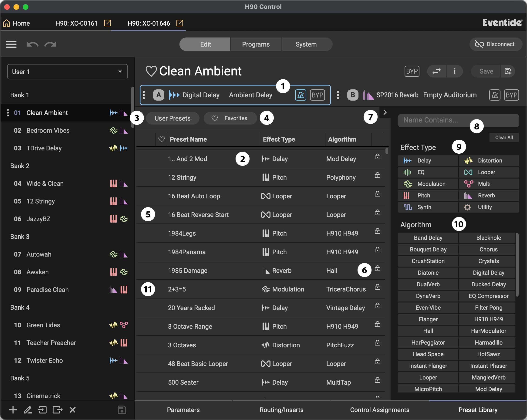The width and height of the screenshot is (527, 420).
Task: Toggle program bypass BYP button
Action: [x=412, y=71]
